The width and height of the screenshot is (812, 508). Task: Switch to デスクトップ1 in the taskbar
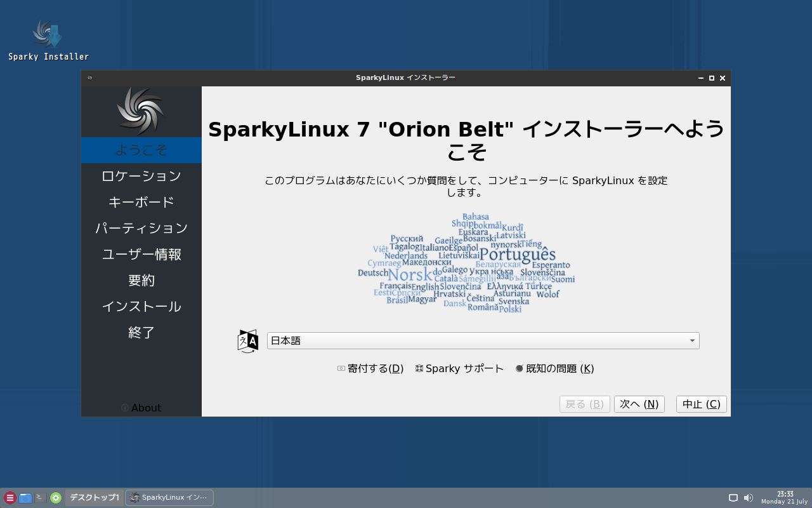pos(95,498)
